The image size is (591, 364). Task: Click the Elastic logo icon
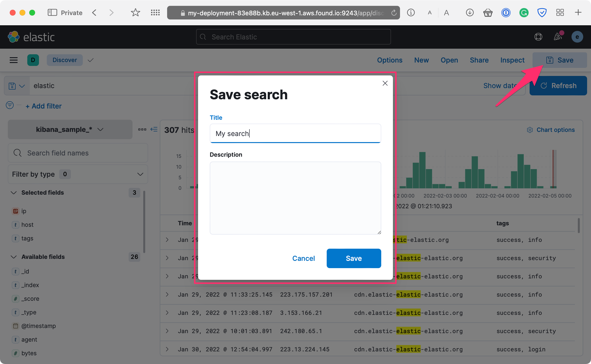(14, 37)
